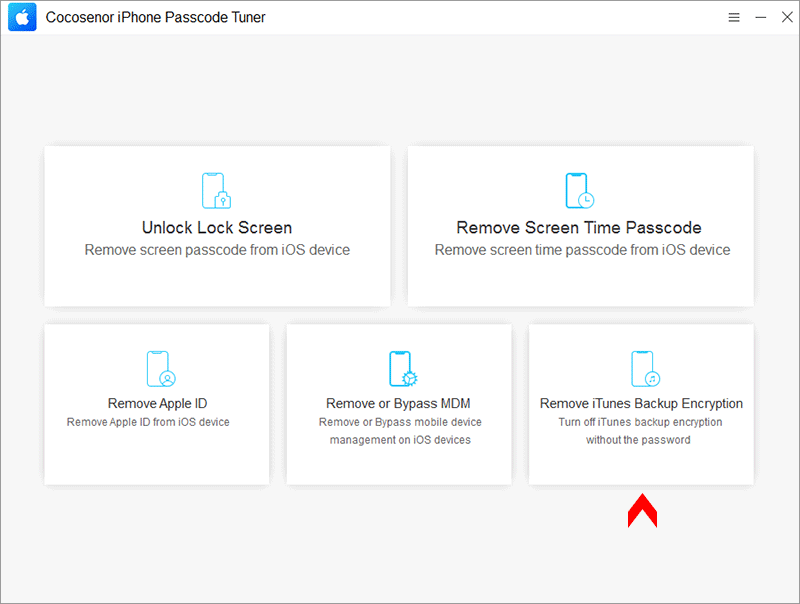Close the Passcode Tuner window
Image resolution: width=800 pixels, height=604 pixels.
pos(787,17)
